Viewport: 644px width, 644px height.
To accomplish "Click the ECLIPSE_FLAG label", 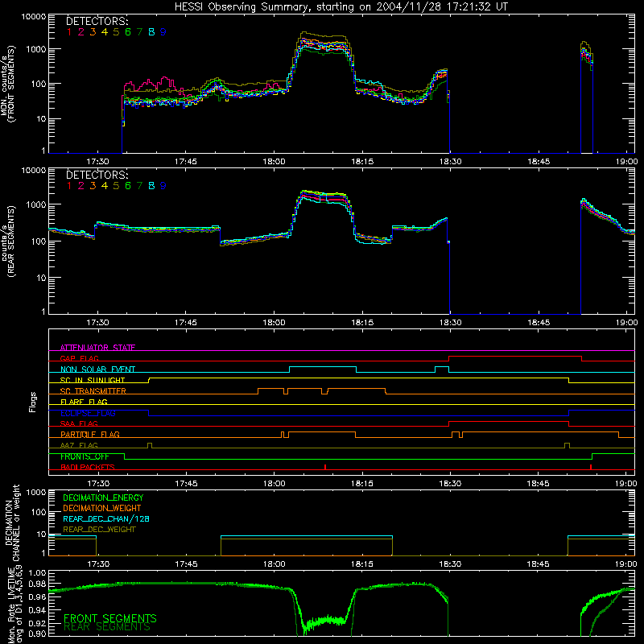I will coord(88,413).
